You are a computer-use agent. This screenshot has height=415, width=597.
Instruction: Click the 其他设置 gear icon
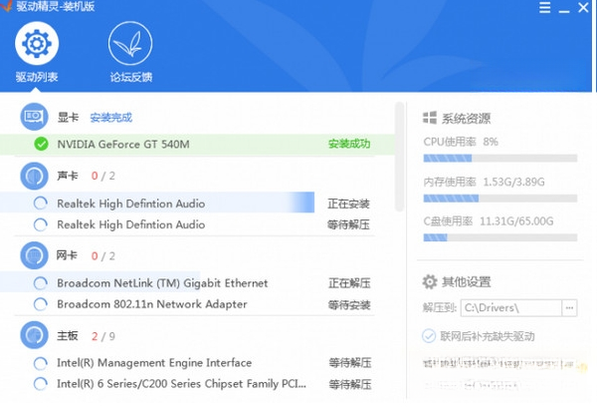coord(429,282)
